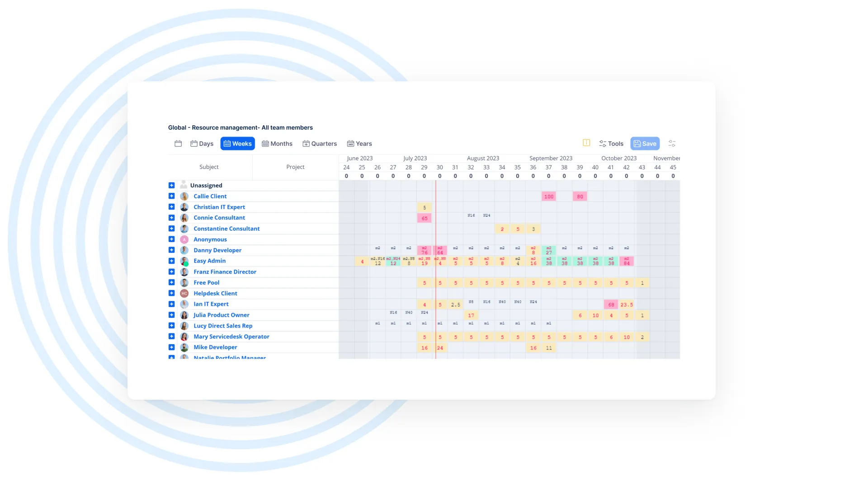Open Easy Admin link
The width and height of the screenshot is (868, 486).
pyautogui.click(x=209, y=261)
